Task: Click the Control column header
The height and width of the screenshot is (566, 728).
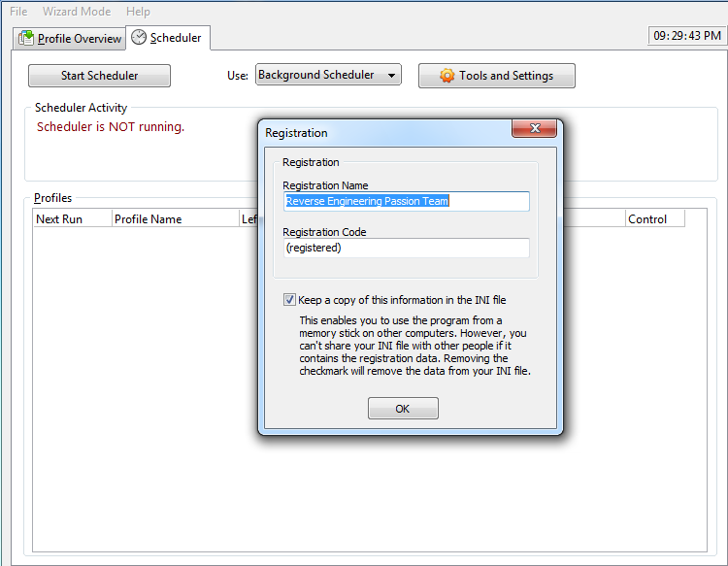Action: (655, 219)
